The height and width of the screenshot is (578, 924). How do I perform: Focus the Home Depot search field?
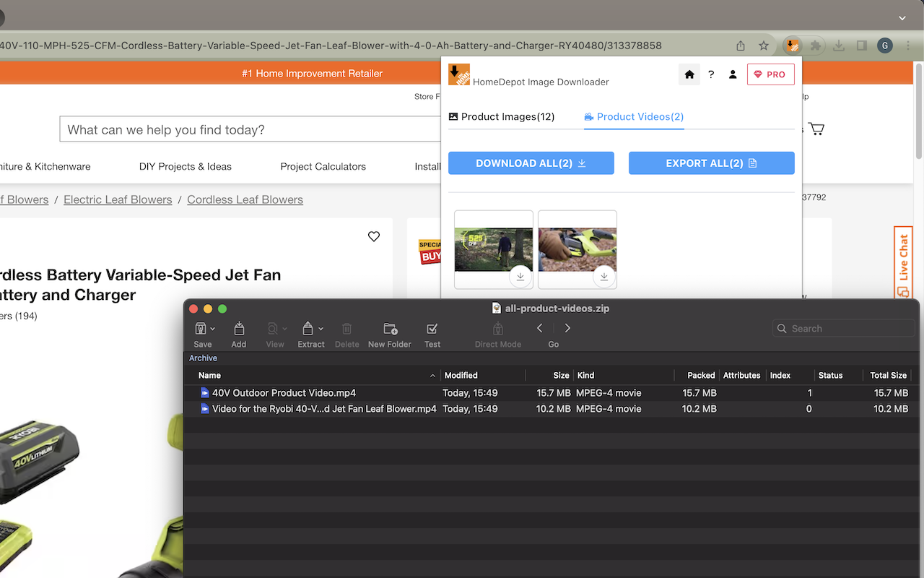[x=250, y=130]
